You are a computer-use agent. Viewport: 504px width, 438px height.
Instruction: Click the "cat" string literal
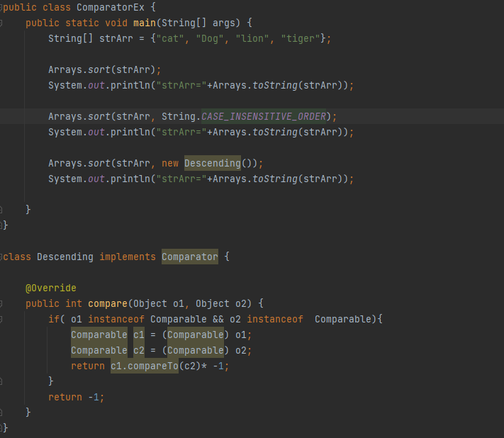point(169,38)
